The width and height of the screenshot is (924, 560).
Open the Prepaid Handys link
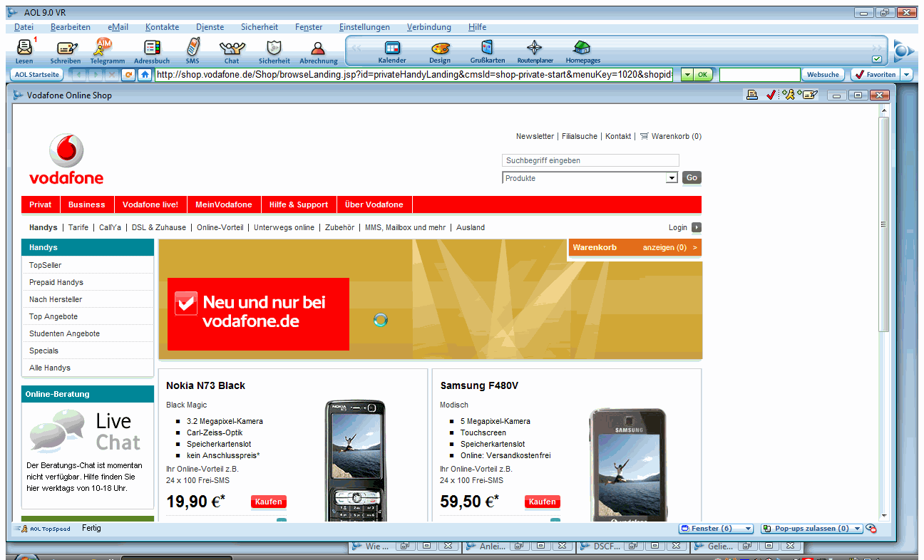[56, 282]
